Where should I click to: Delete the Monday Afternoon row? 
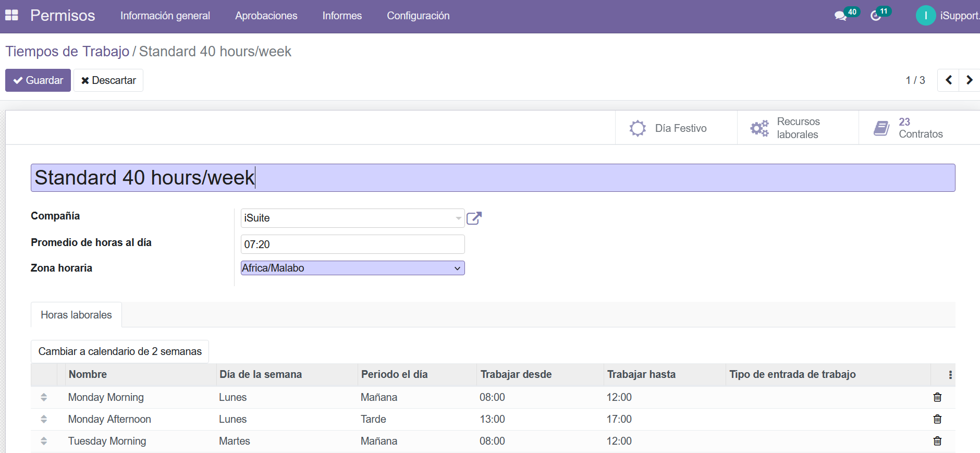(937, 419)
